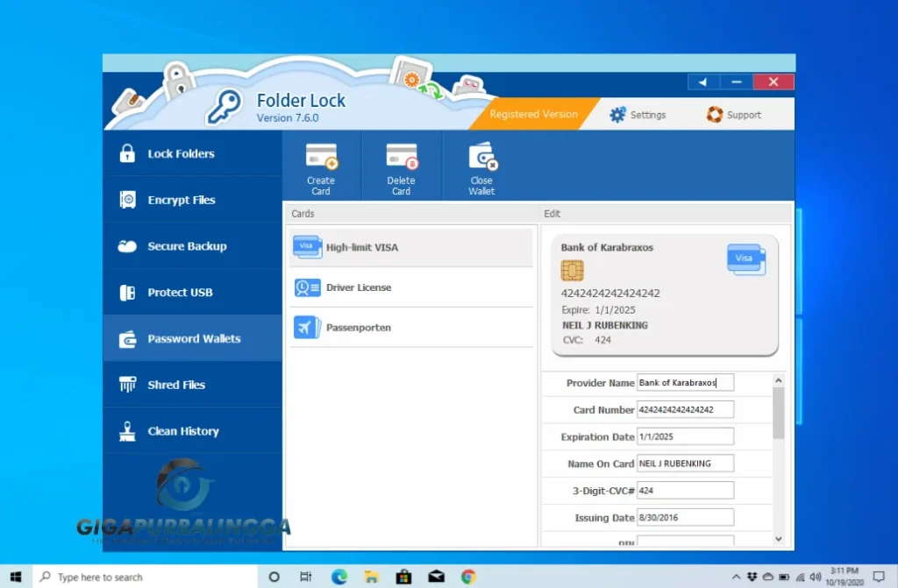Open Folder Lock Settings
This screenshot has height=588, width=898.
pos(639,114)
